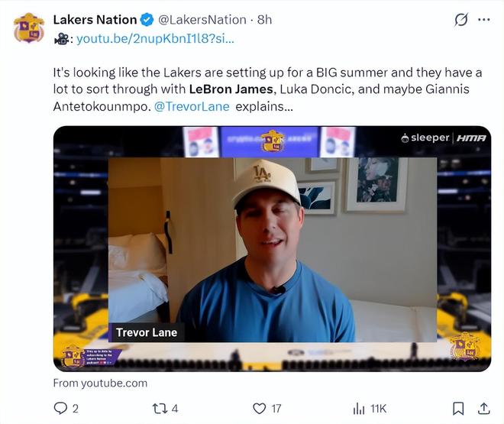Click the Grok slashed-circle icon
Image resolution: width=504 pixels, height=424 pixels.
click(460, 20)
